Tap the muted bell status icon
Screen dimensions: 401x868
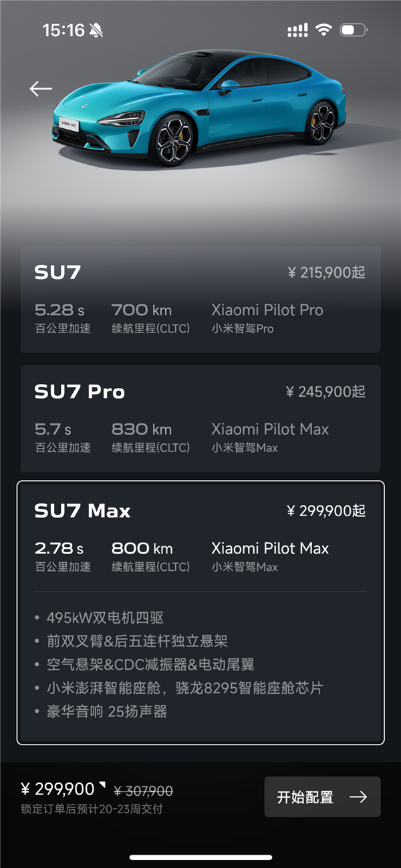(x=97, y=30)
